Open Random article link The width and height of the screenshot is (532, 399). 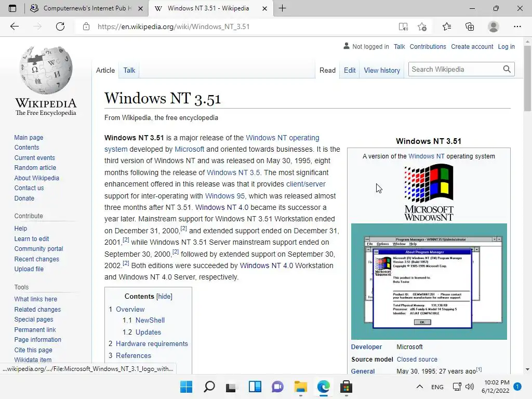(35, 168)
